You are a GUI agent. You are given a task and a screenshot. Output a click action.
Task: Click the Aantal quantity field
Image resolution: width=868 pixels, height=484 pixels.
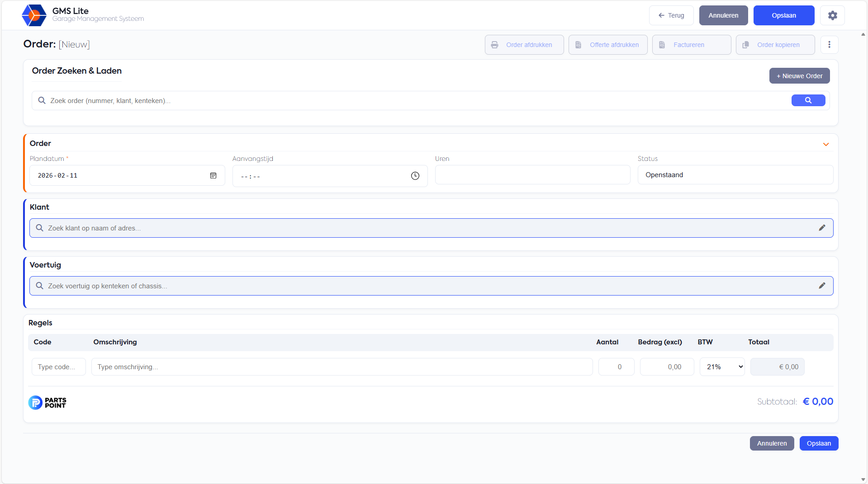[x=616, y=367]
